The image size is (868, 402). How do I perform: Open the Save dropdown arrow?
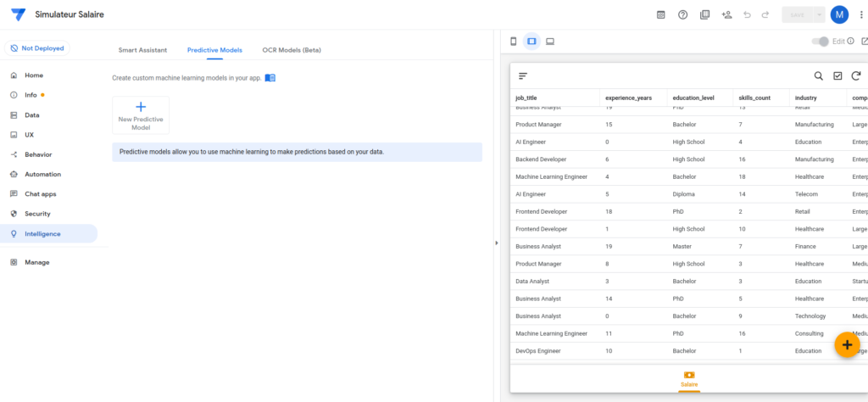pyautogui.click(x=819, y=15)
